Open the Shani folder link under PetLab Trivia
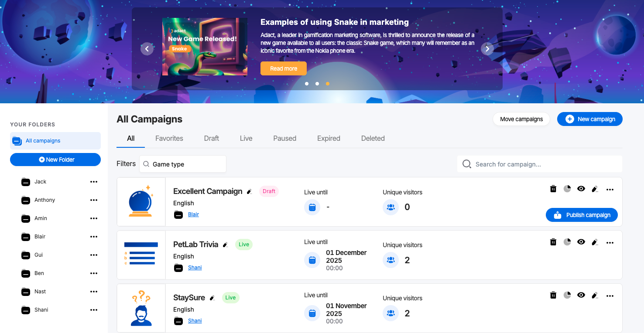 (195, 268)
